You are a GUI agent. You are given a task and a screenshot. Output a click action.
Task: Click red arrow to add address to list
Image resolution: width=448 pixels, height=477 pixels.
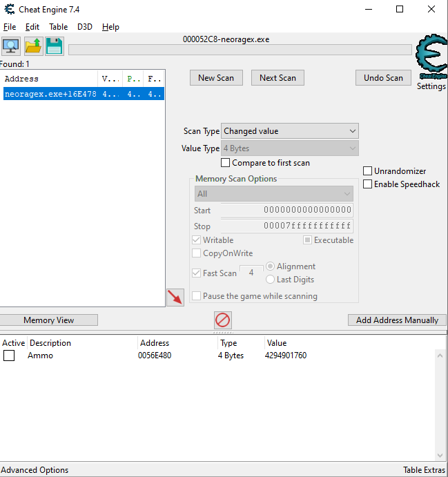175,298
